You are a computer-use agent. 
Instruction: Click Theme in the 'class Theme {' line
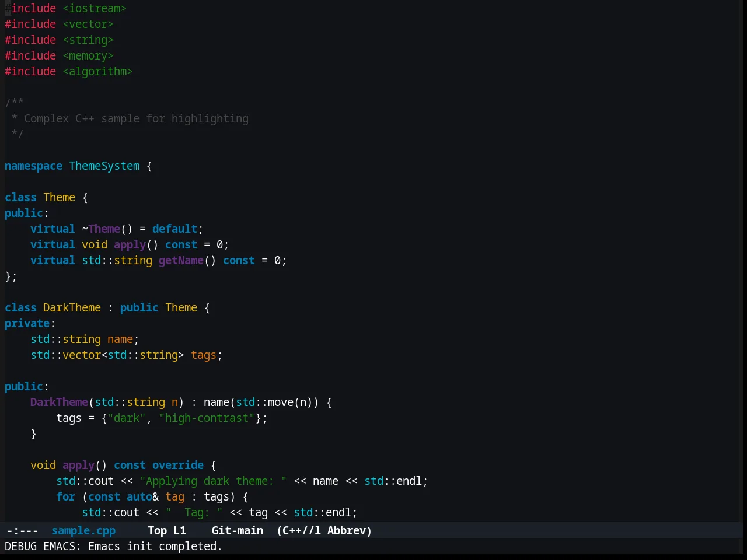click(x=60, y=197)
